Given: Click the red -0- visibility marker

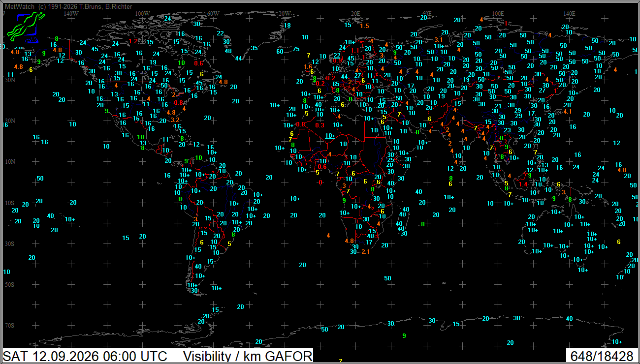Looking at the screenshot, I should pyautogui.click(x=320, y=182).
